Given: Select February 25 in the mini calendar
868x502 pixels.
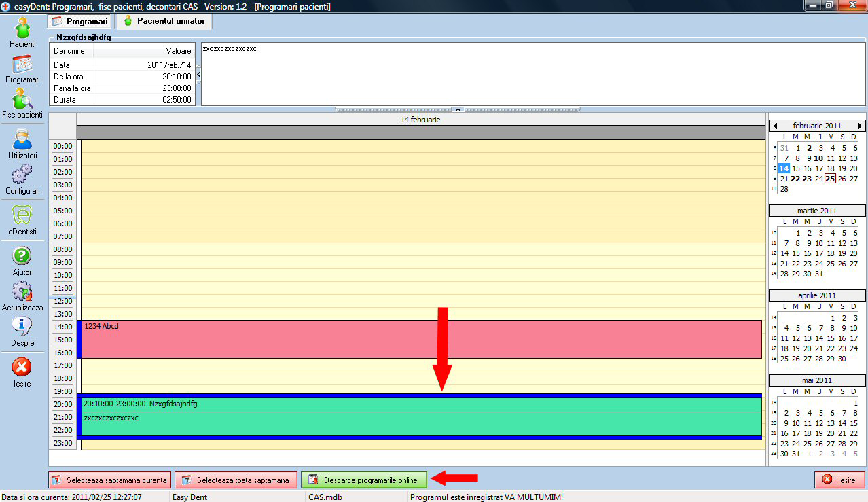Looking at the screenshot, I should (830, 179).
